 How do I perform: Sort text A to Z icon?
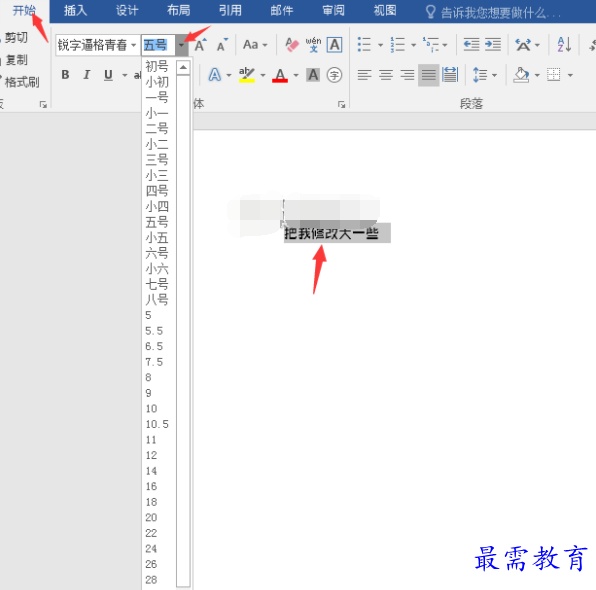pos(564,44)
